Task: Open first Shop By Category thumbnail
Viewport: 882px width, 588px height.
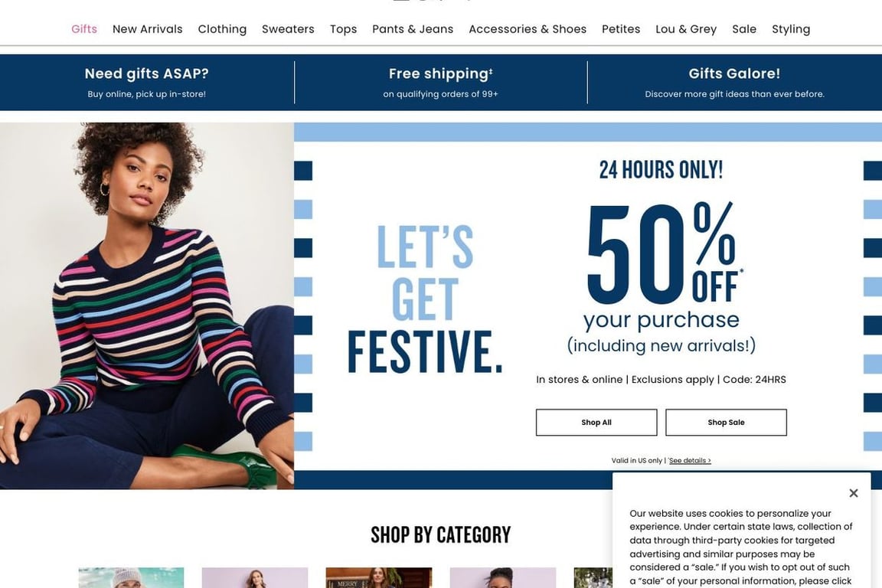Action: tap(131, 578)
